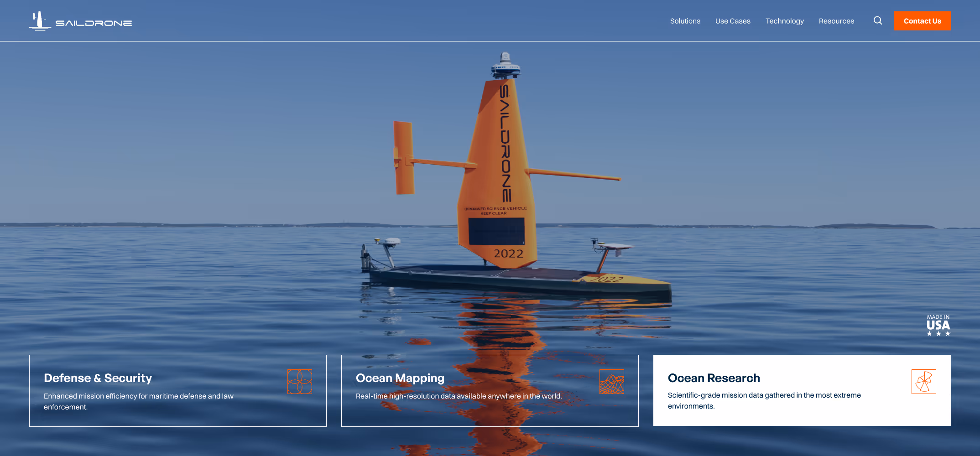Image resolution: width=980 pixels, height=456 pixels.
Task: Open the search icon in the navigation bar
Action: click(x=877, y=21)
